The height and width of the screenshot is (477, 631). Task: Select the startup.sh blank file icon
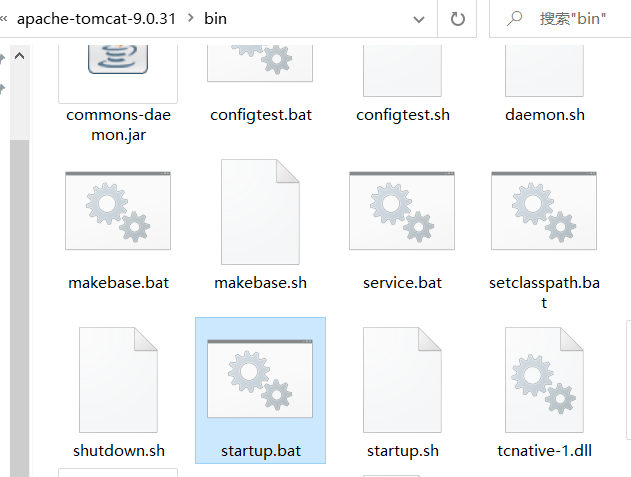402,380
